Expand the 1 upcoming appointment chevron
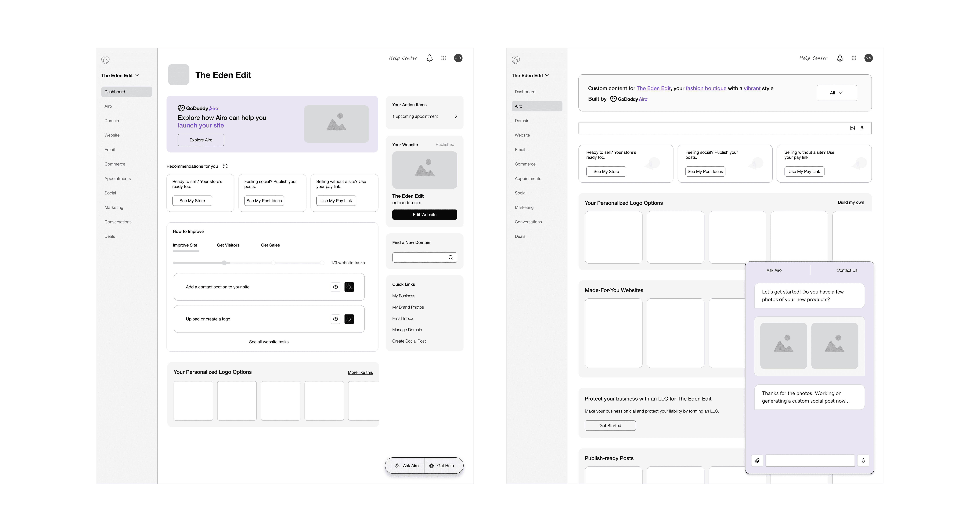This screenshot has height=532, width=980. 456,116
